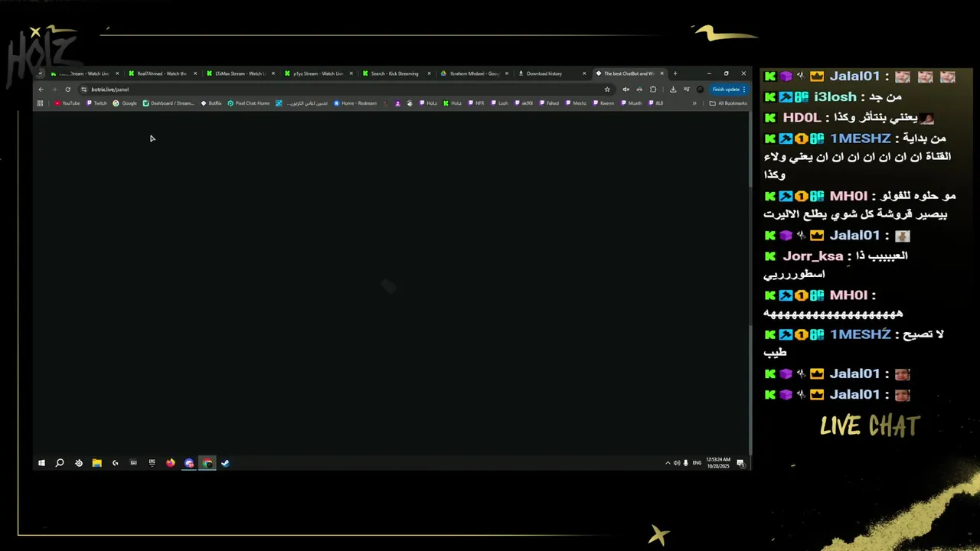The height and width of the screenshot is (551, 980).
Task: Open the BotRix bookmark
Action: pos(212,103)
